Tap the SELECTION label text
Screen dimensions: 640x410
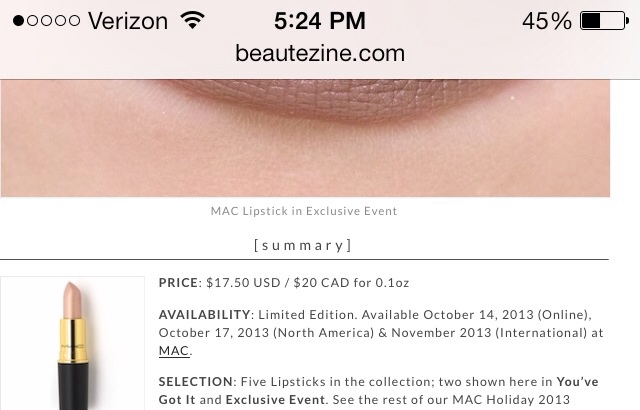tap(196, 382)
